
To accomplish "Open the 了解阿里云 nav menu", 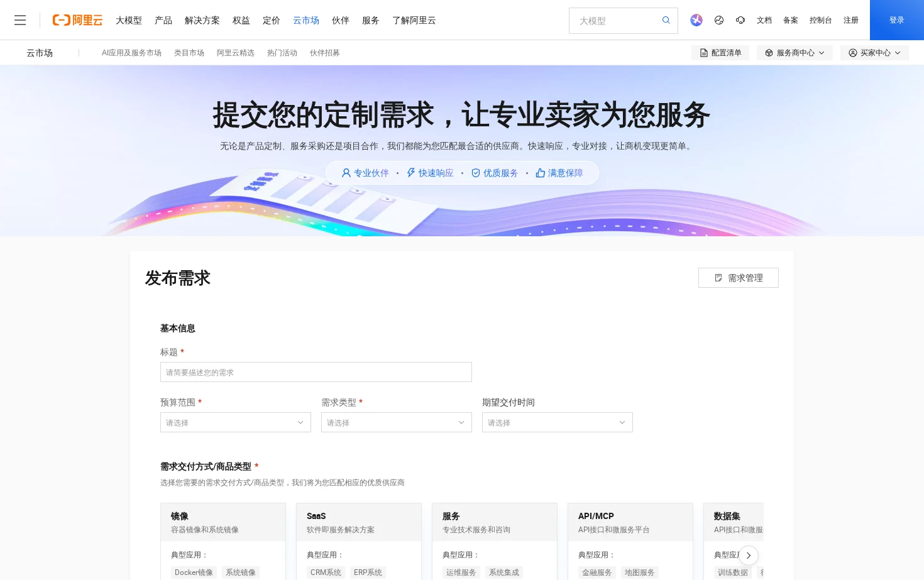I will pos(414,20).
